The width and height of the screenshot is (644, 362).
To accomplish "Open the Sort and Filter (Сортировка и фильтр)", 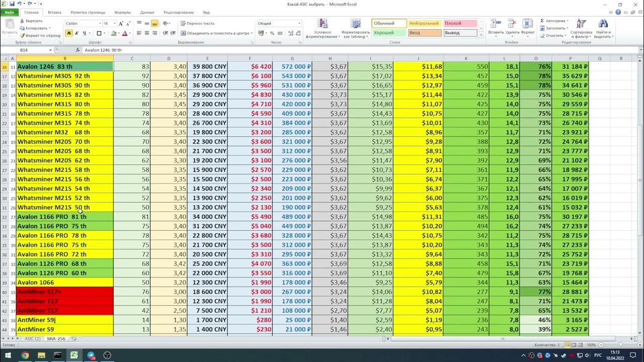I will pyautogui.click(x=581, y=28).
